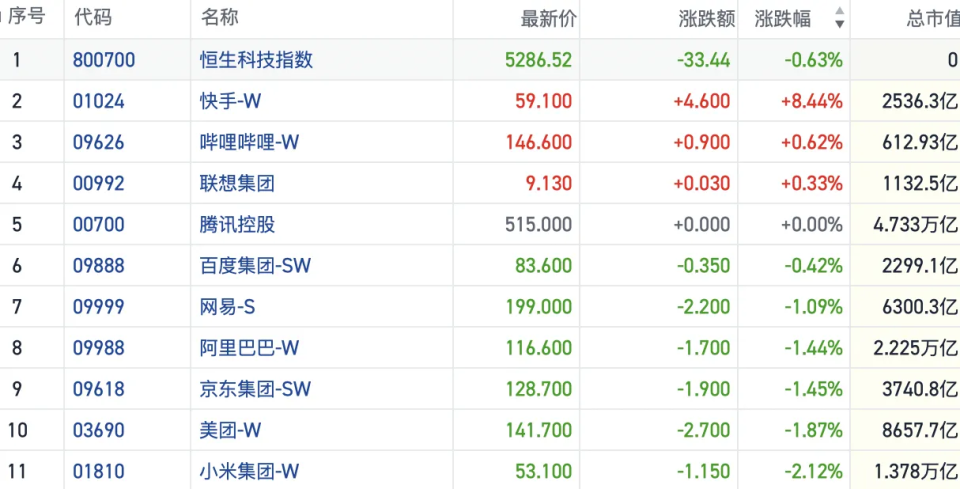Screen dimensions: 960x489
Task: Open stock code 09988
Action: pos(99,348)
